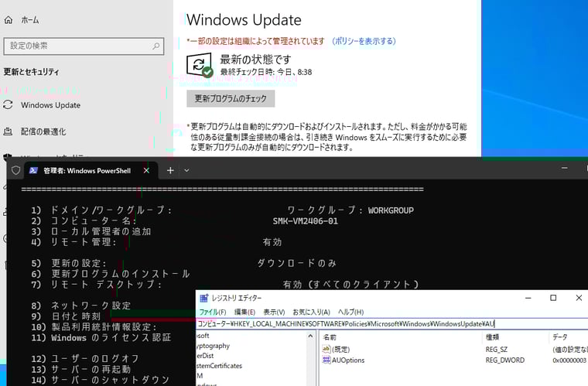This screenshot has height=386, width=588.
Task: Click the update status icon with green check
Action: [x=200, y=65]
